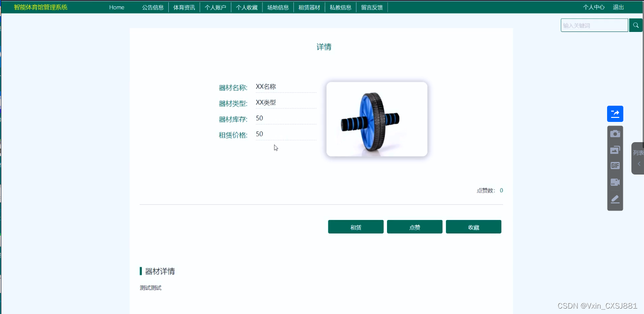Click the video camera recording icon
This screenshot has width=644, height=314.
[615, 182]
